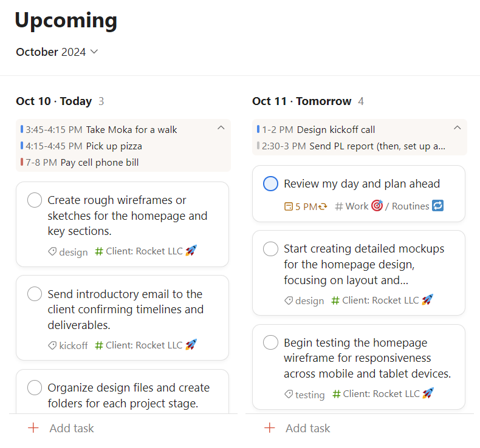Click the testing label tag icon
Image resolution: width=480 pixels, height=448 pixels.
pos(289,395)
